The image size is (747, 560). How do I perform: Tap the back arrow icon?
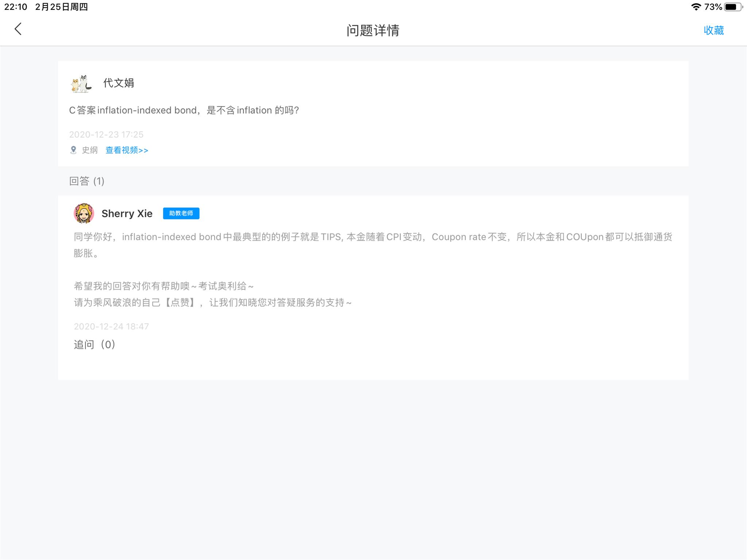pos(18,29)
